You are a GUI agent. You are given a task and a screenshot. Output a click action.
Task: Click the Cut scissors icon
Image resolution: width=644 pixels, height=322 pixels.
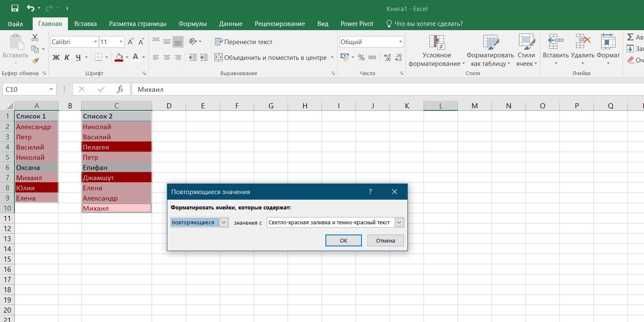[x=35, y=38]
